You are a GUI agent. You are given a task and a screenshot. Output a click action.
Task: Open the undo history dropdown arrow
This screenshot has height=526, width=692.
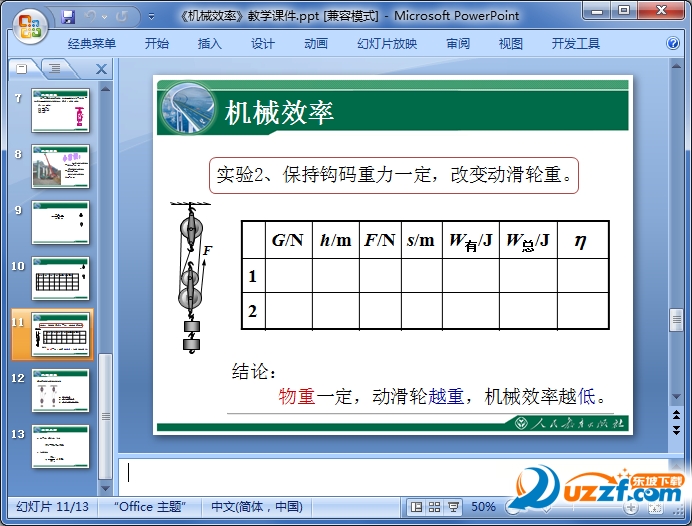(x=105, y=17)
